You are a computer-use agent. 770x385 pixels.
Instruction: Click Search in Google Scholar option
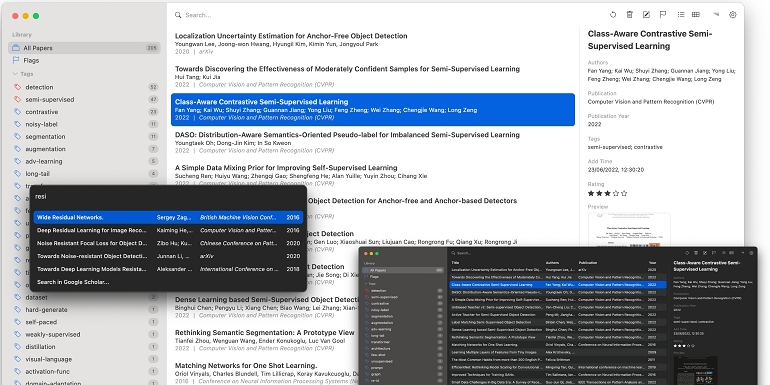click(73, 282)
